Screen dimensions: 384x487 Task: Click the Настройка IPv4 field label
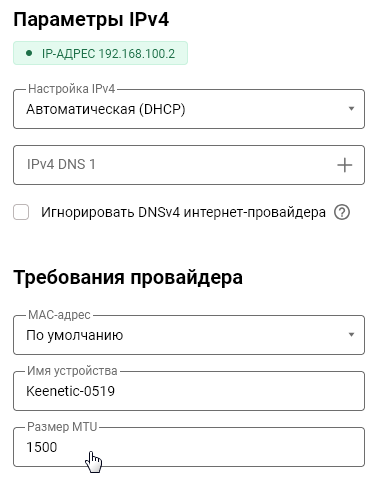pos(71,89)
